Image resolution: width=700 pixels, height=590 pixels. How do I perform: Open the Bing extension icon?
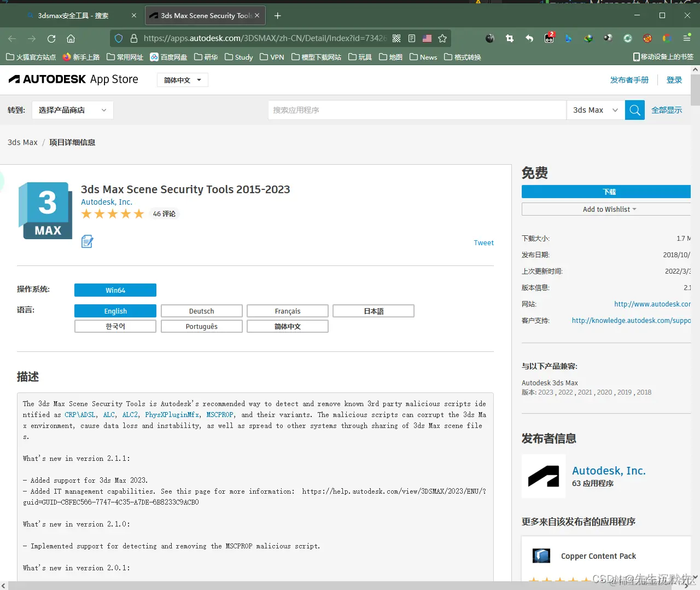pyautogui.click(x=569, y=38)
